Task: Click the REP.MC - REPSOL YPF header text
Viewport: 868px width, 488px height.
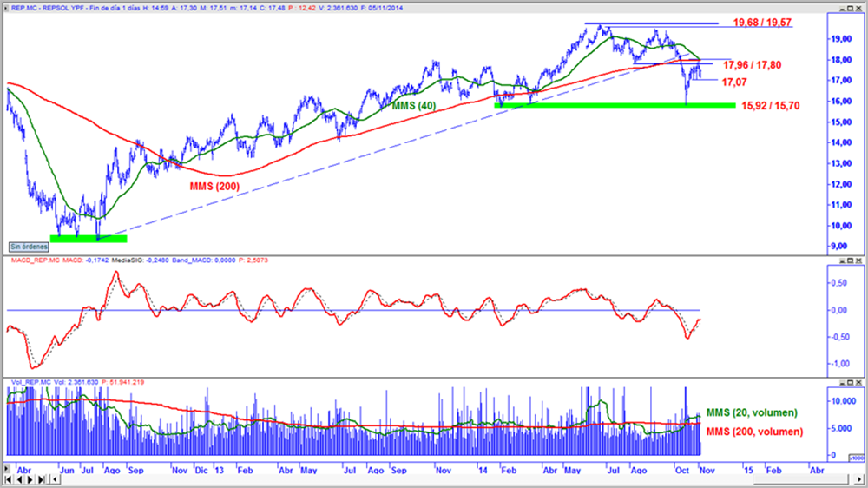Action: coord(48,9)
